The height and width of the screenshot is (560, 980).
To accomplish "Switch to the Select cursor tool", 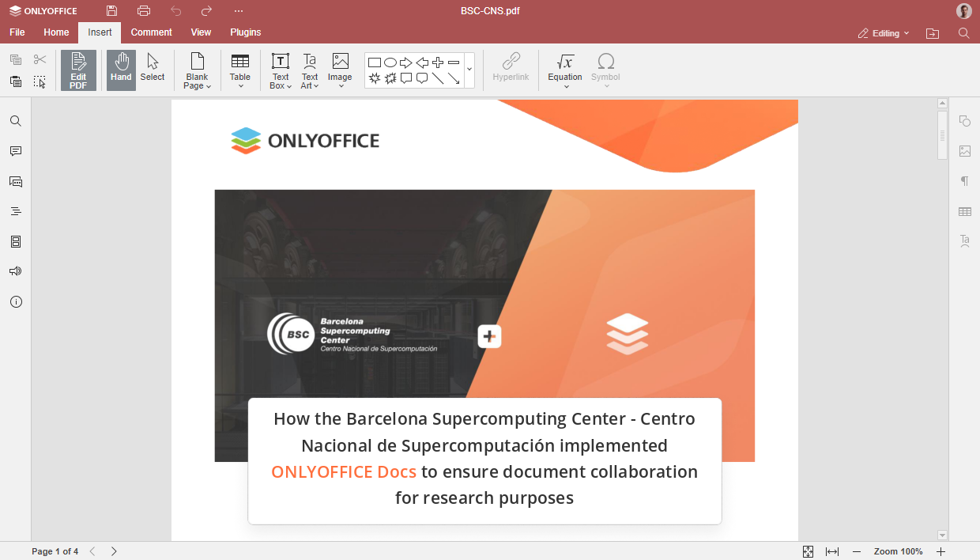I will 153,70.
